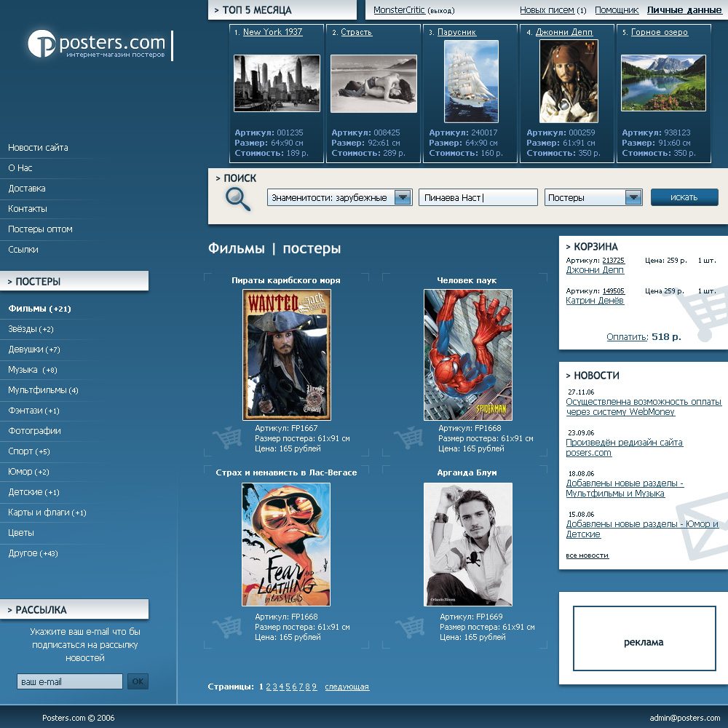
Task: Expand the Постеры type dropdown
Action: (633, 197)
